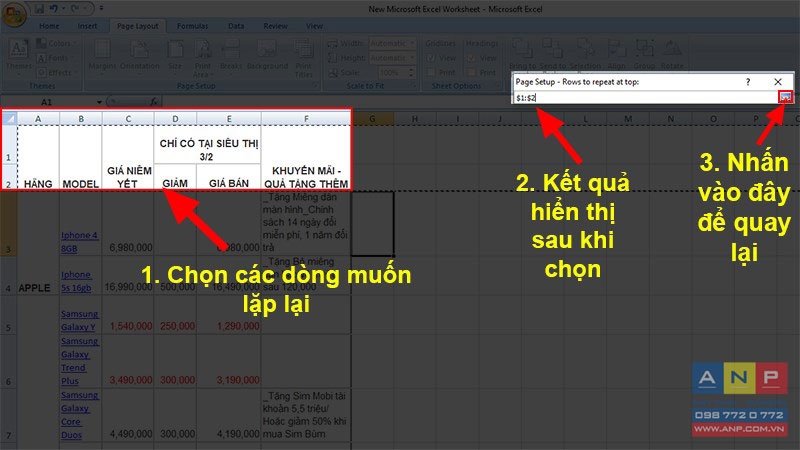The height and width of the screenshot is (450, 800).
Task: Select the cell with 3,190,000
Action: click(x=229, y=362)
